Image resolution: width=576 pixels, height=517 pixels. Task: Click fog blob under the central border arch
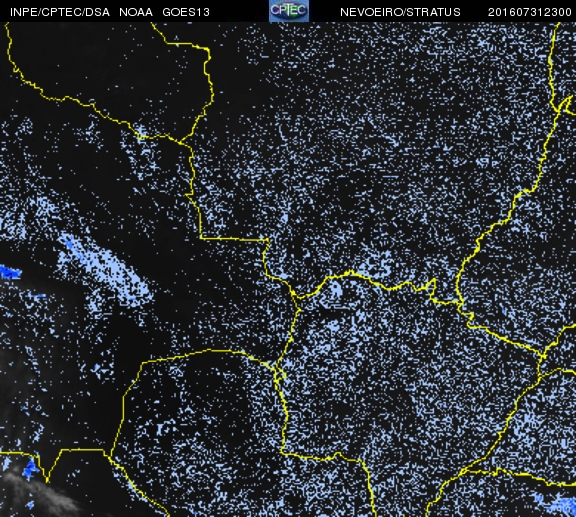pos(335,290)
